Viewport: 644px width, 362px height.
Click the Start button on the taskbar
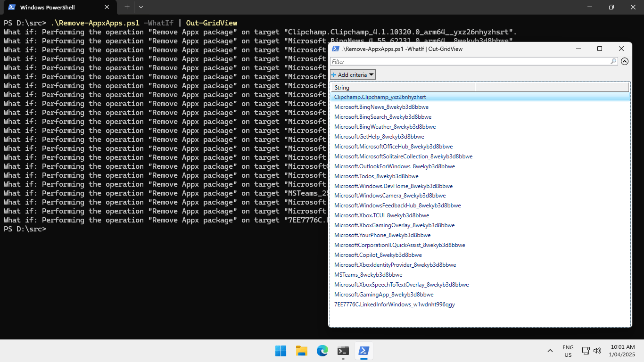(x=281, y=351)
